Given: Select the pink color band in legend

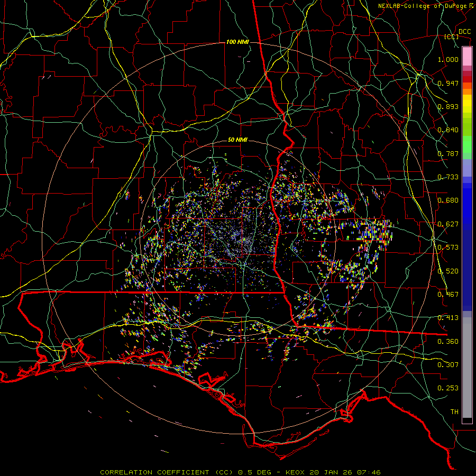Looking at the screenshot, I should 467,57.
